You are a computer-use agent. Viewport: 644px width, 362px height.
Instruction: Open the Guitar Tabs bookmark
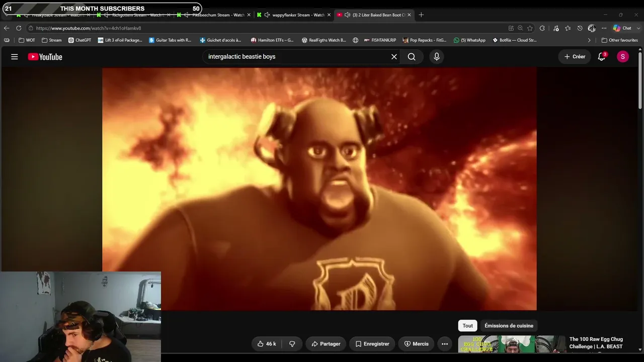[171, 40]
